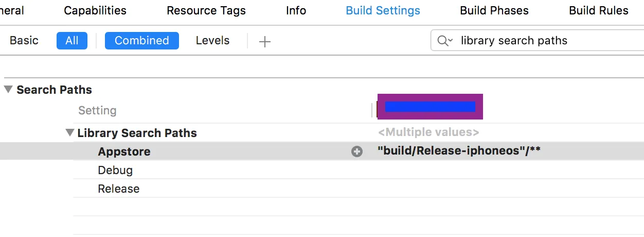Open the Capabilities tab
This screenshot has height=237, width=644.
(x=95, y=10)
